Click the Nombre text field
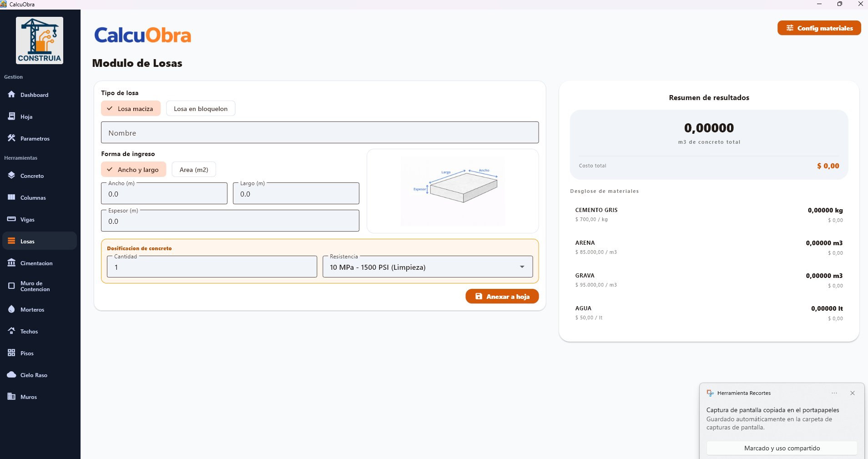This screenshot has height=459, width=868. 319,133
